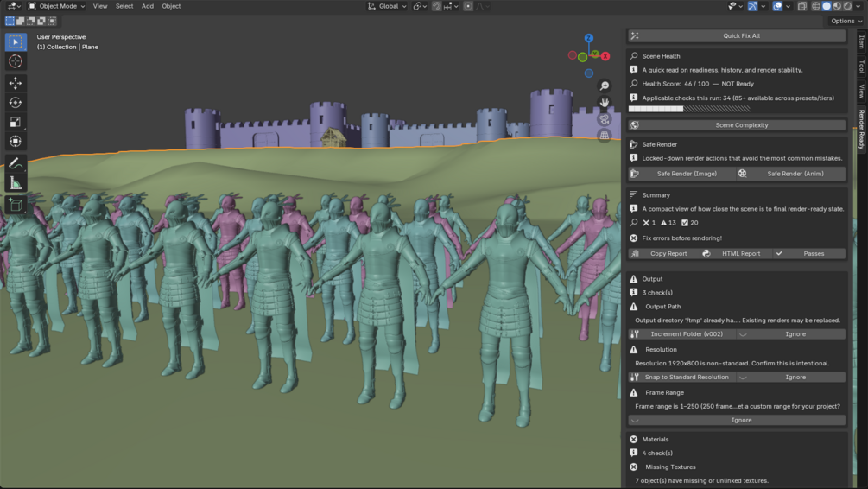Open snapping options dropdown
The height and width of the screenshot is (489, 868).
(x=452, y=6)
